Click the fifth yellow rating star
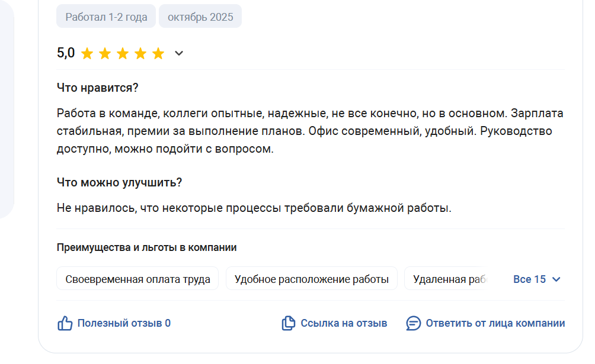This screenshot has width=595, height=364. [x=158, y=53]
